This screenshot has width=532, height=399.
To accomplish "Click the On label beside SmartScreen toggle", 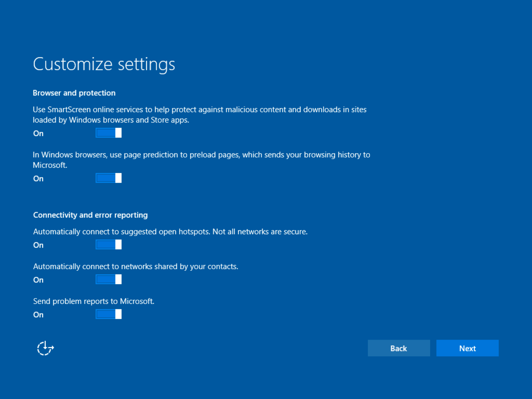I will coord(38,133).
